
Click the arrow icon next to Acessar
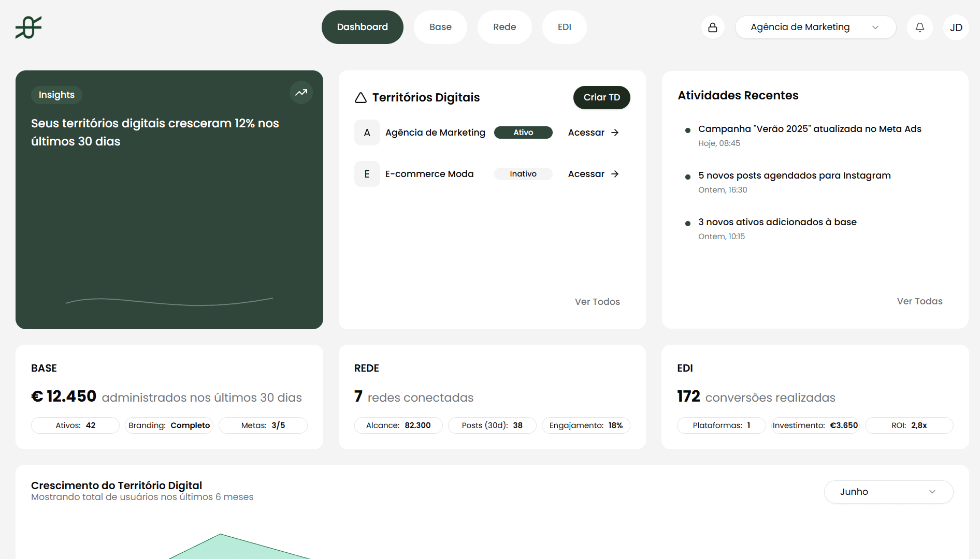(x=615, y=133)
